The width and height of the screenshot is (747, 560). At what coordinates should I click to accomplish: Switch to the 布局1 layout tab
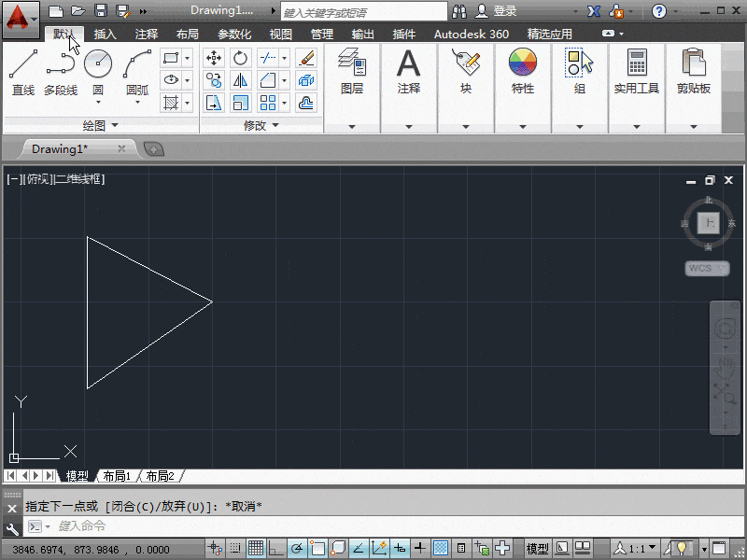(116, 475)
